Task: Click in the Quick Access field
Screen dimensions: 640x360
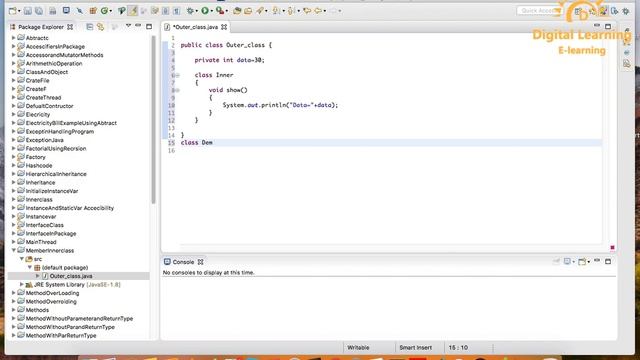Action: pyautogui.click(x=540, y=11)
